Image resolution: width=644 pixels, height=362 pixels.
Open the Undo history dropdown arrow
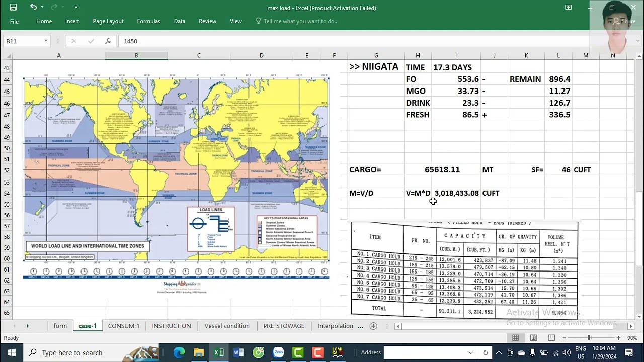[42, 7]
